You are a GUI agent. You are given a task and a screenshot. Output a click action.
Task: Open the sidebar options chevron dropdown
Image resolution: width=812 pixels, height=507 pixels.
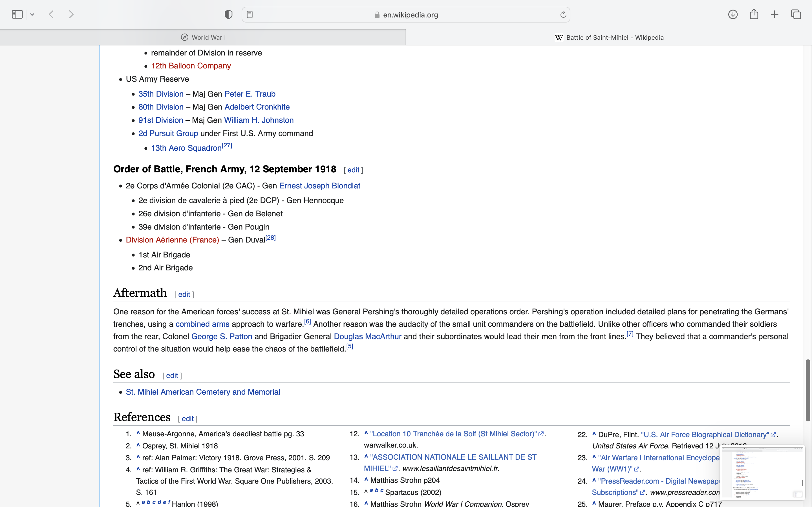point(32,14)
